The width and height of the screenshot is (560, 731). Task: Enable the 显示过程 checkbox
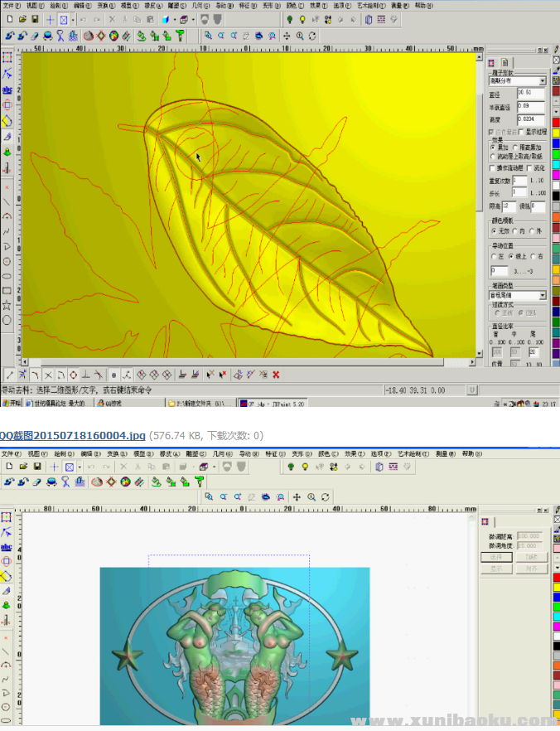point(522,131)
